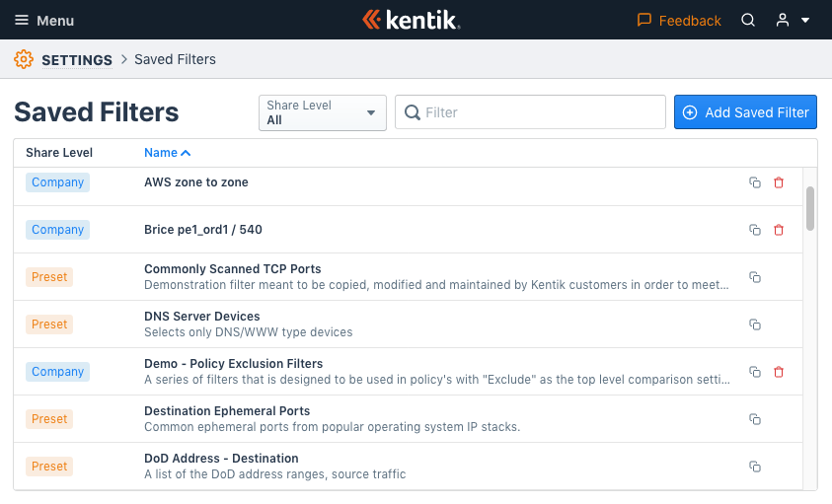Image resolution: width=832 pixels, height=504 pixels.
Task: Select DNS Server Devices name
Action: click(x=202, y=317)
